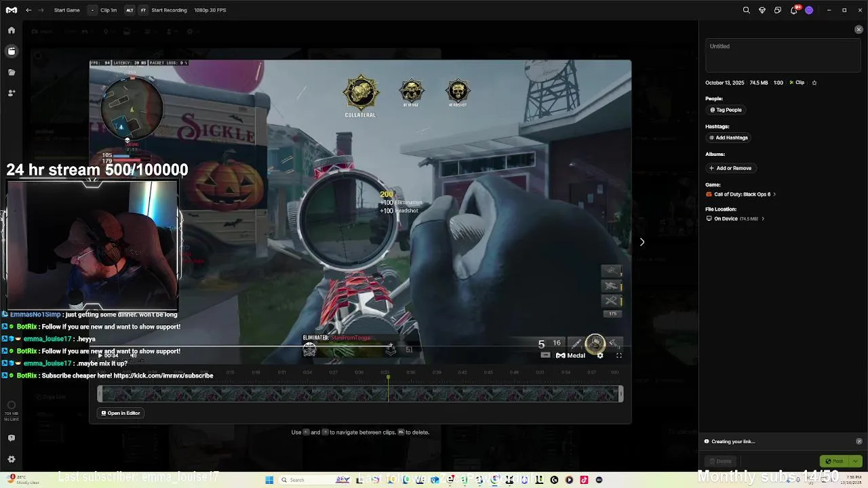Expand the Call of Duty: Black Ops 6 game entry
The image size is (868, 488).
click(741, 195)
